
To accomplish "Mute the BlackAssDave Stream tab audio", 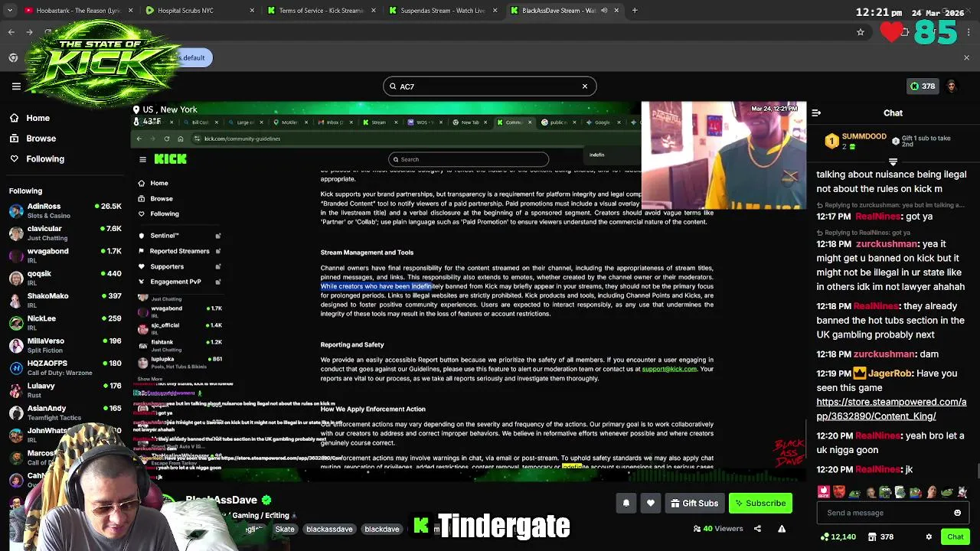I will pos(604,11).
